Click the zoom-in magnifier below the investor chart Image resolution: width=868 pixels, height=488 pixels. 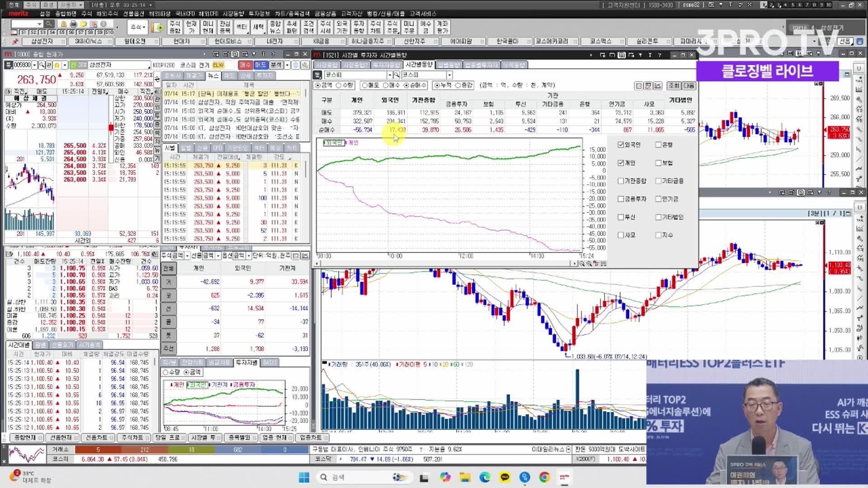[x=589, y=263]
